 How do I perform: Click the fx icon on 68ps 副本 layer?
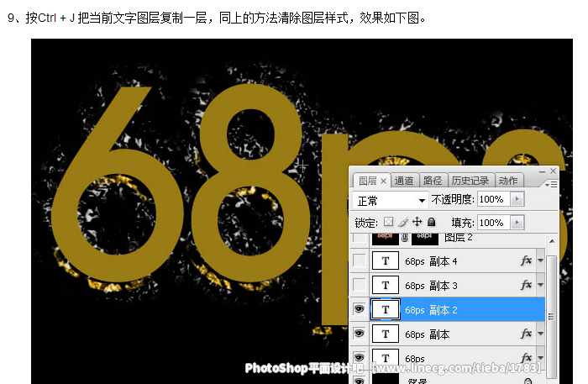(527, 334)
